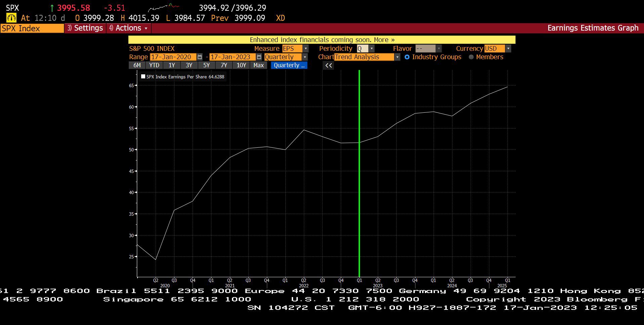Viewport: 644px width, 325px height.
Task: Expand the Periodicity Q dropdown
Action: [371, 49]
